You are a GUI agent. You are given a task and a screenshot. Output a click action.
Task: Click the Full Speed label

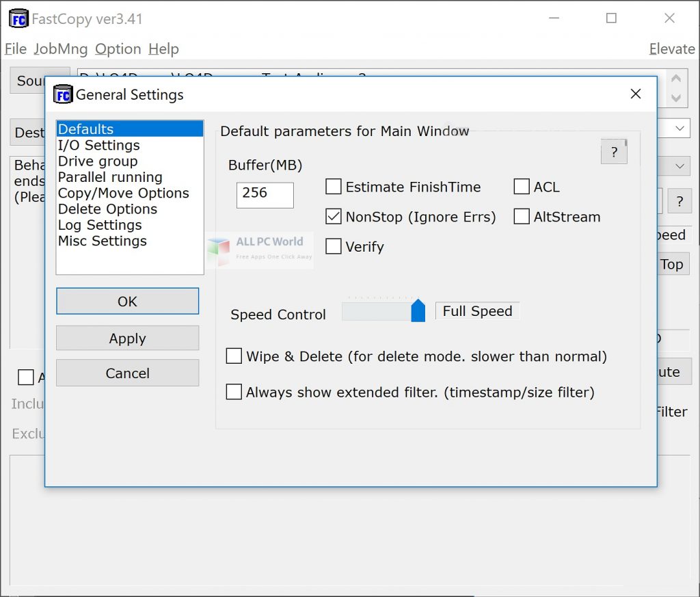(x=477, y=310)
